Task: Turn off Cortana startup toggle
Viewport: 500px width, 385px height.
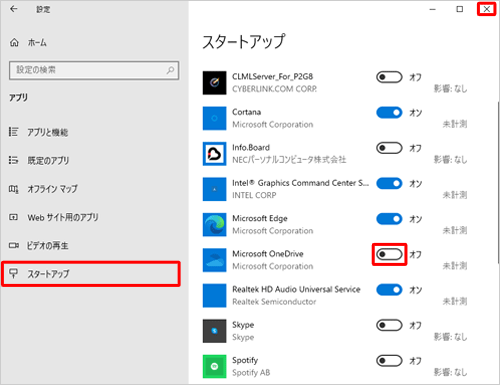Action: pyautogui.click(x=389, y=113)
